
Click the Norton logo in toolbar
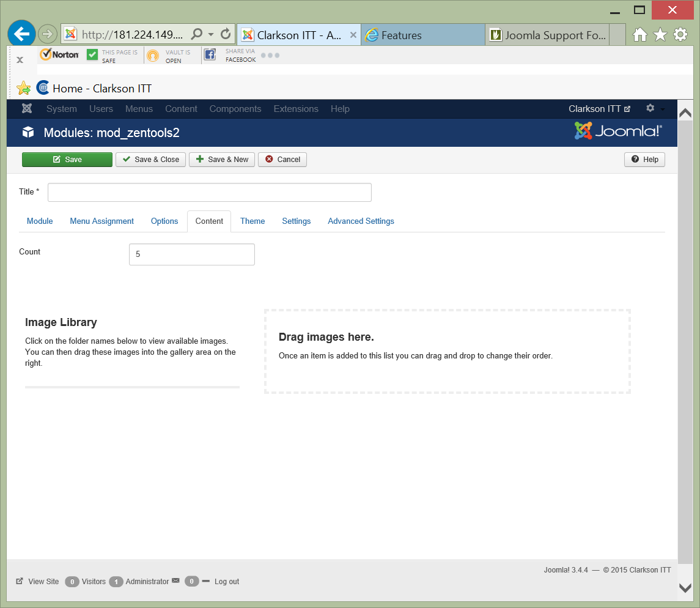pos(59,54)
